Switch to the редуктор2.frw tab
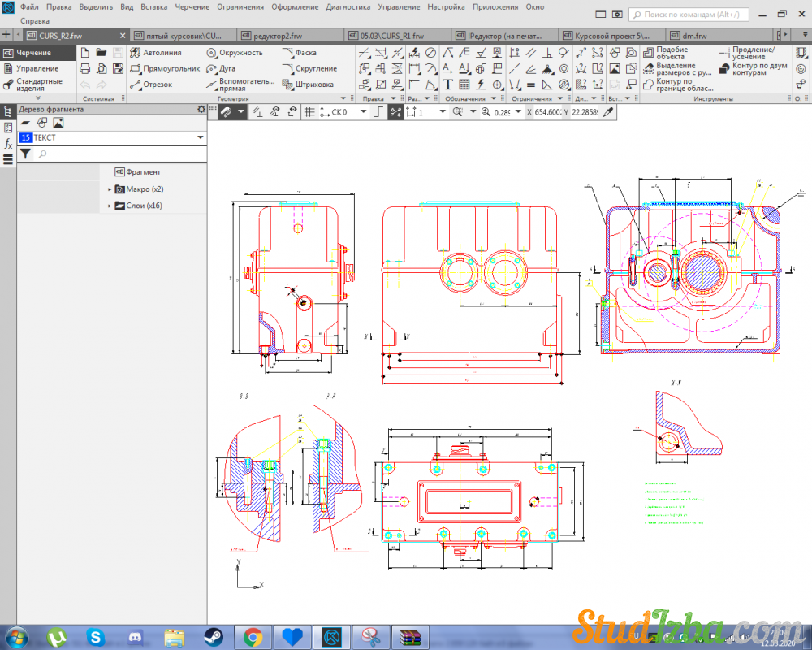Screen dimensions: 812x650 tap(279, 36)
